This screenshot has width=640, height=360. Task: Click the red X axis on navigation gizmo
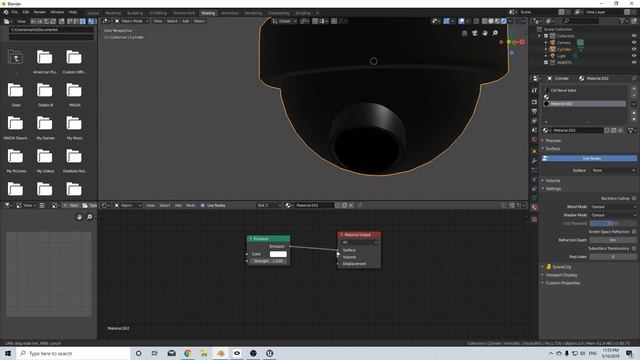coord(522,42)
